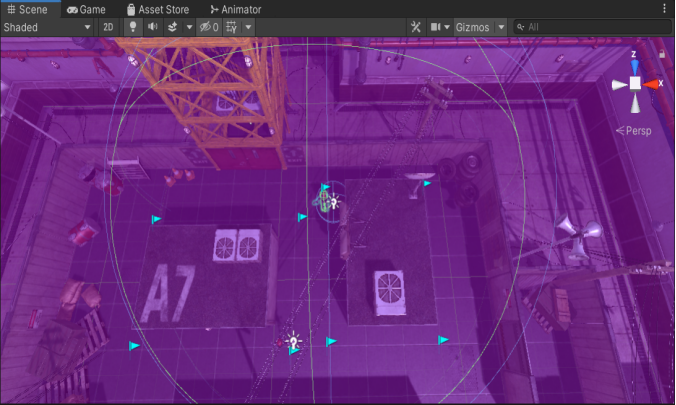This screenshot has width=676, height=405.
Task: Open the Game tab
Action: (86, 9)
